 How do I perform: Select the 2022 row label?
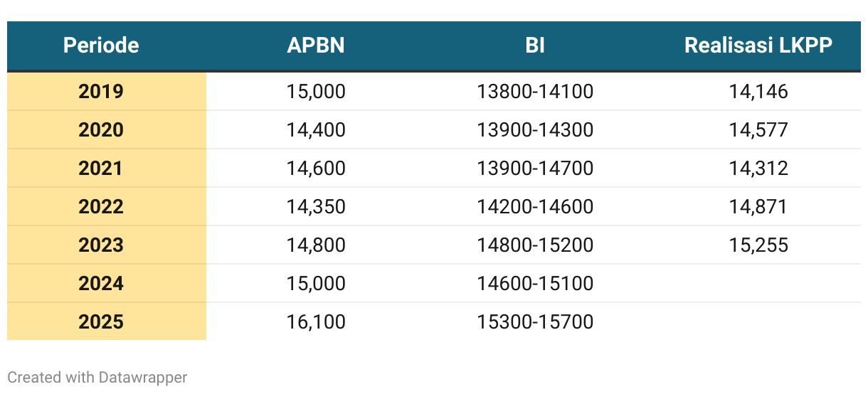coord(101,207)
